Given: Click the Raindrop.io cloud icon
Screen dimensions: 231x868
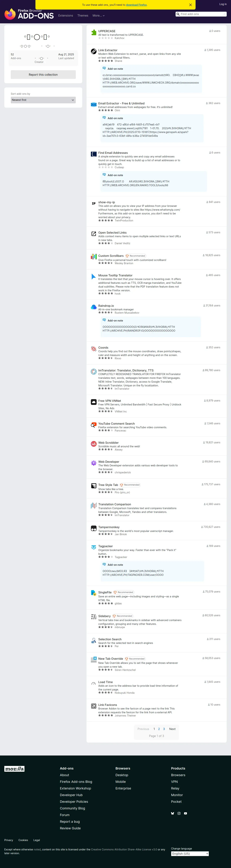Looking at the screenshot, I should (94, 307).
